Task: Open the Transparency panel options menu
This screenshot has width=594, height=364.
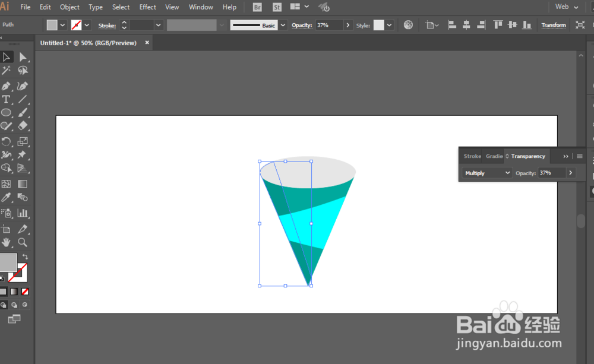Action: (x=580, y=156)
